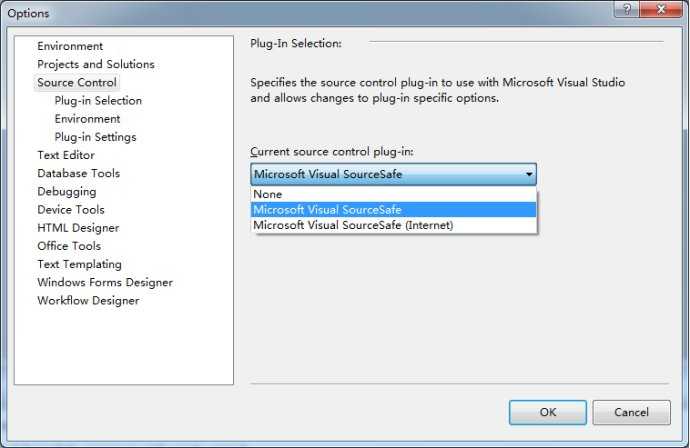Confirm settings with OK button
Screen dimensions: 690x448
[x=548, y=412]
